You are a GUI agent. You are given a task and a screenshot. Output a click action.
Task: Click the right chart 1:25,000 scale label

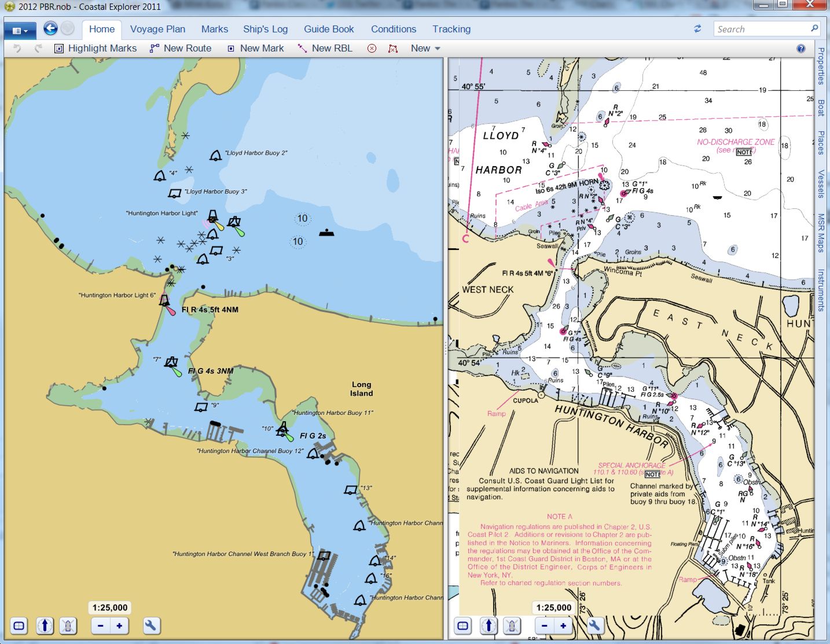pyautogui.click(x=554, y=608)
